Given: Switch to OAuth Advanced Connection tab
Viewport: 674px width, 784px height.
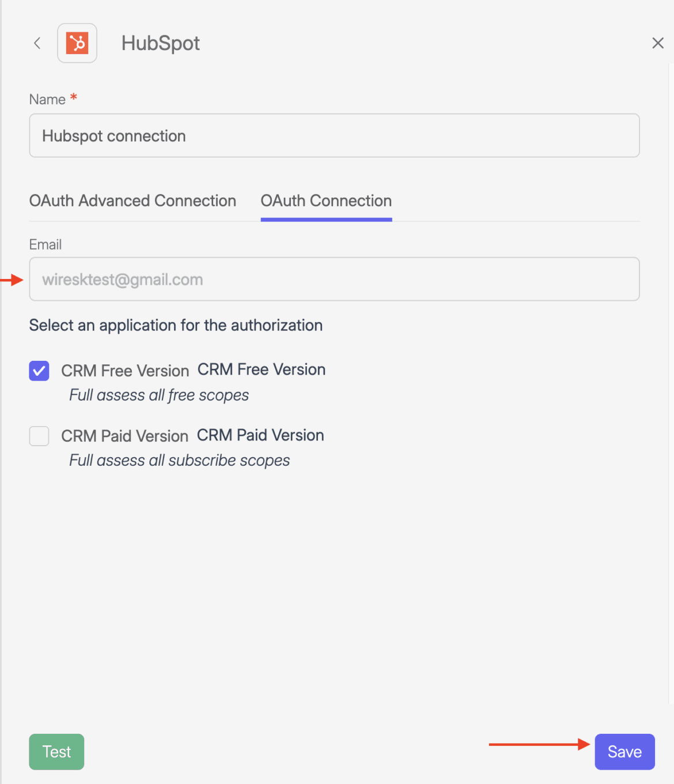Looking at the screenshot, I should point(132,201).
